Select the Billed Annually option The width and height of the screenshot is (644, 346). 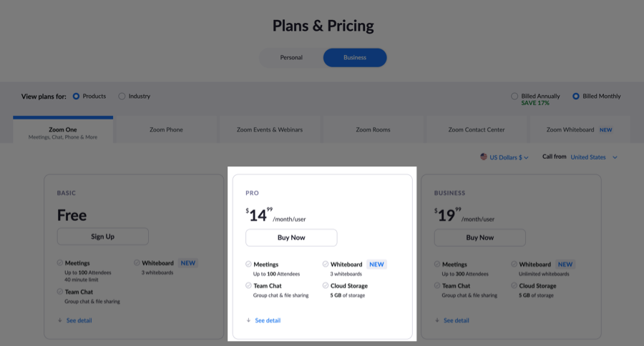tap(514, 96)
